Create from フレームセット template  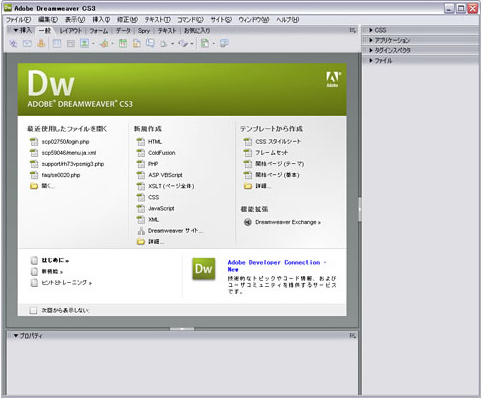pos(266,153)
